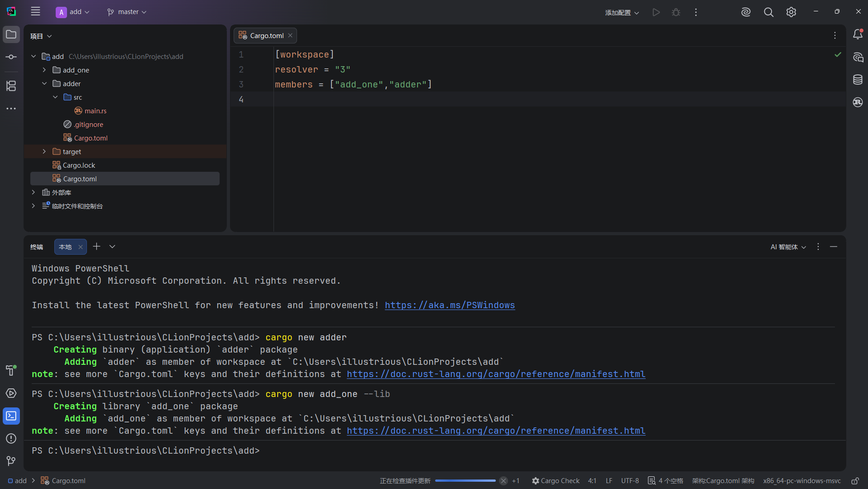Open terminal options menu
The image size is (868, 489).
[x=818, y=247]
